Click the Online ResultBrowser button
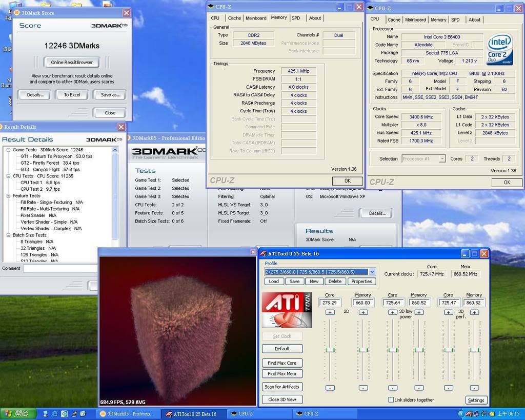Viewport: 525px width, 420px height. tap(72, 63)
